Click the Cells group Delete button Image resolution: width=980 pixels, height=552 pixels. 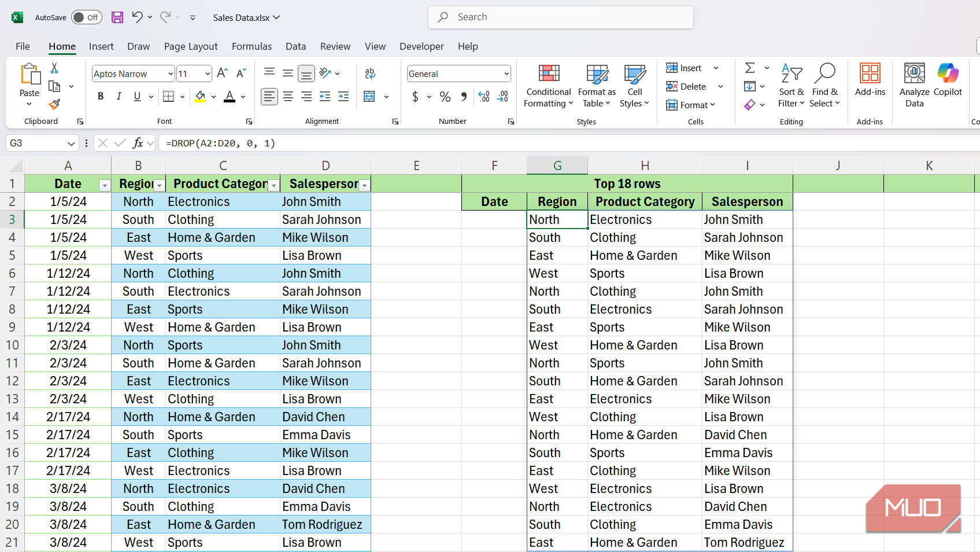(687, 86)
